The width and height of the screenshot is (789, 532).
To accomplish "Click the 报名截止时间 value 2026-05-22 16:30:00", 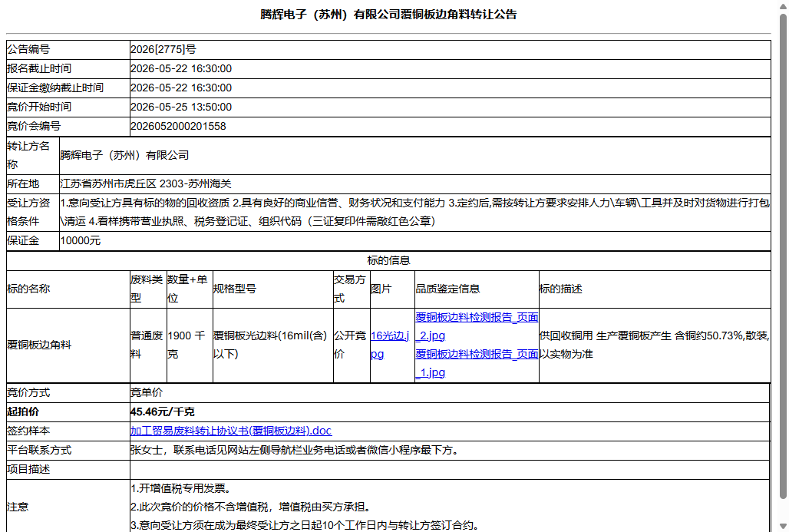I will [x=181, y=68].
